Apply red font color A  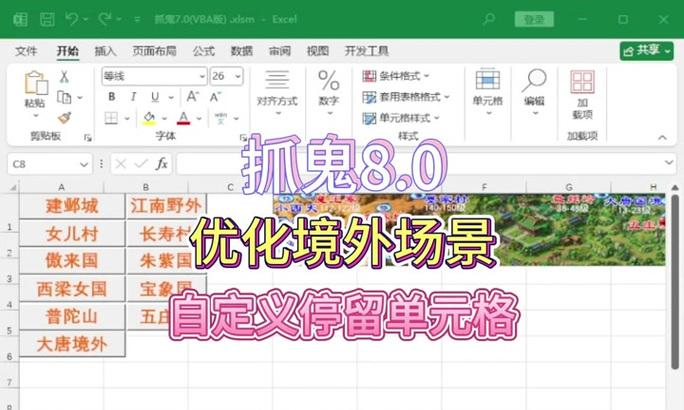tap(184, 118)
